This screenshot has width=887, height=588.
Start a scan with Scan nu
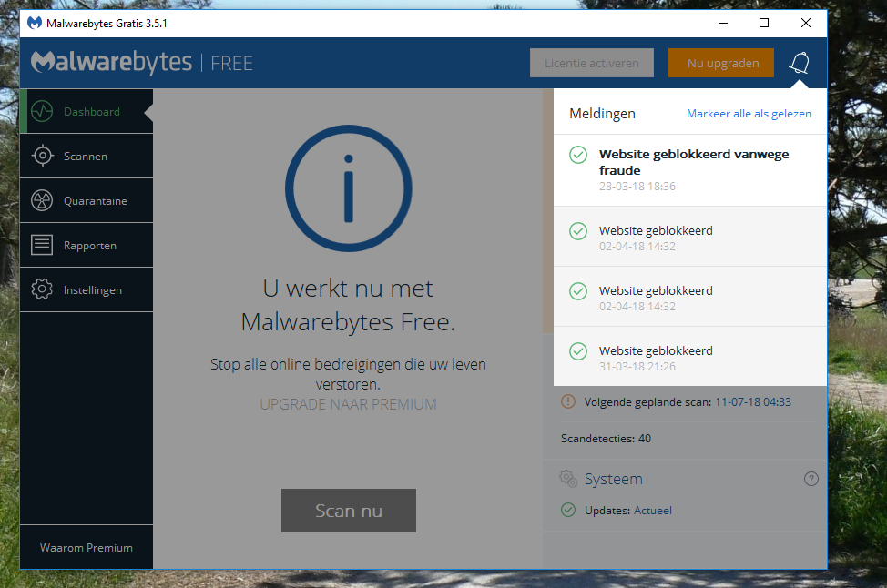(349, 511)
